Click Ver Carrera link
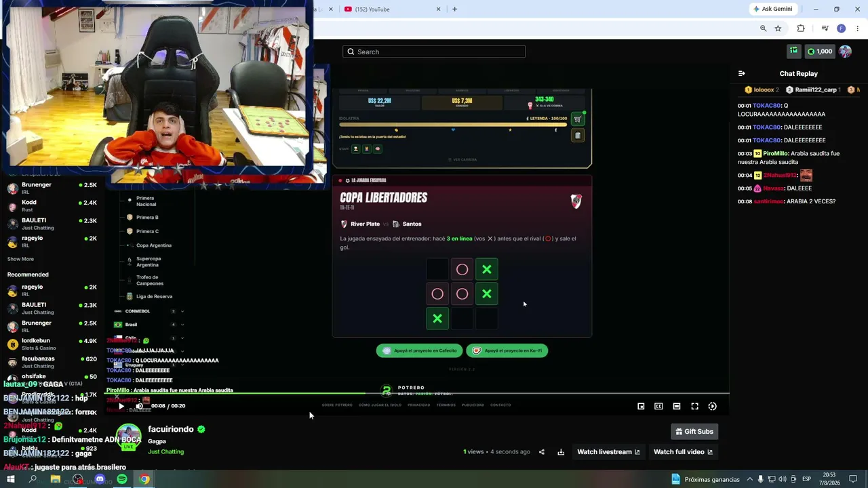 pos(462,160)
